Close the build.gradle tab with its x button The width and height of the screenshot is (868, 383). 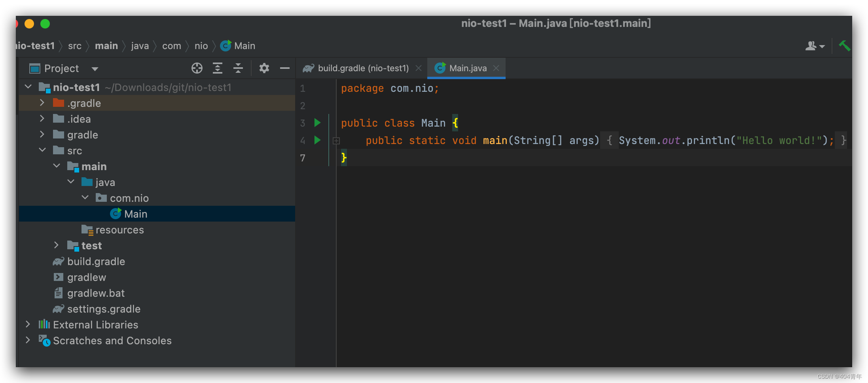[419, 68]
